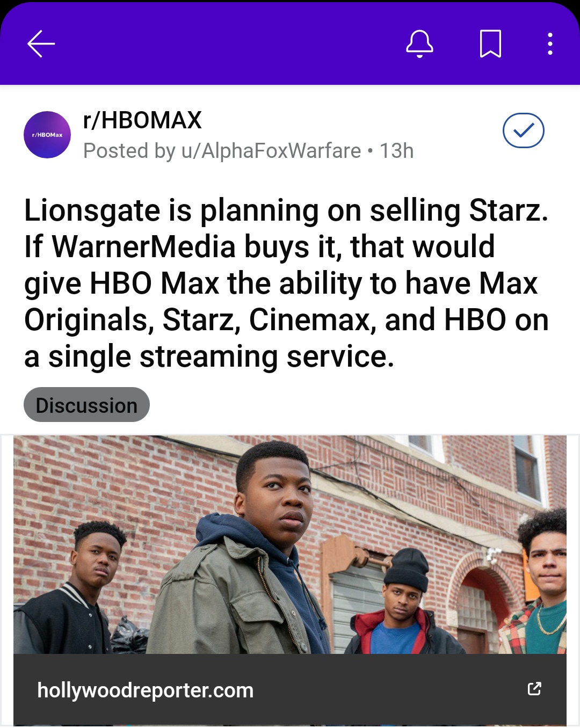
Task: Tap the 13h post timestamp
Action: (396, 151)
